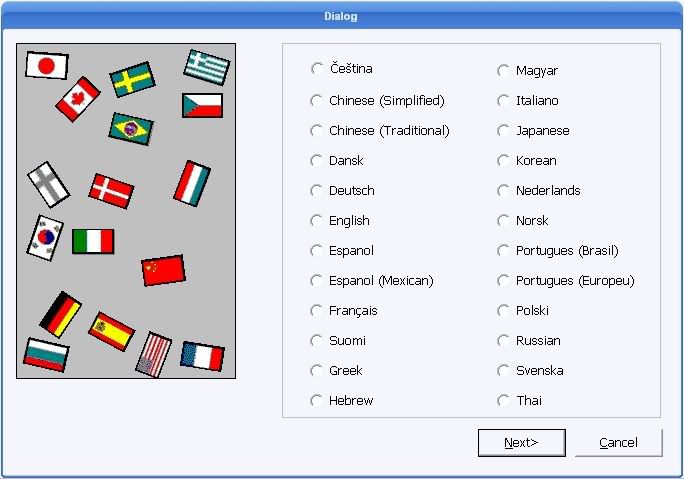Viewport: 684px width, 479px height.
Task: Click the United States flag icon
Action: pyautogui.click(x=154, y=354)
